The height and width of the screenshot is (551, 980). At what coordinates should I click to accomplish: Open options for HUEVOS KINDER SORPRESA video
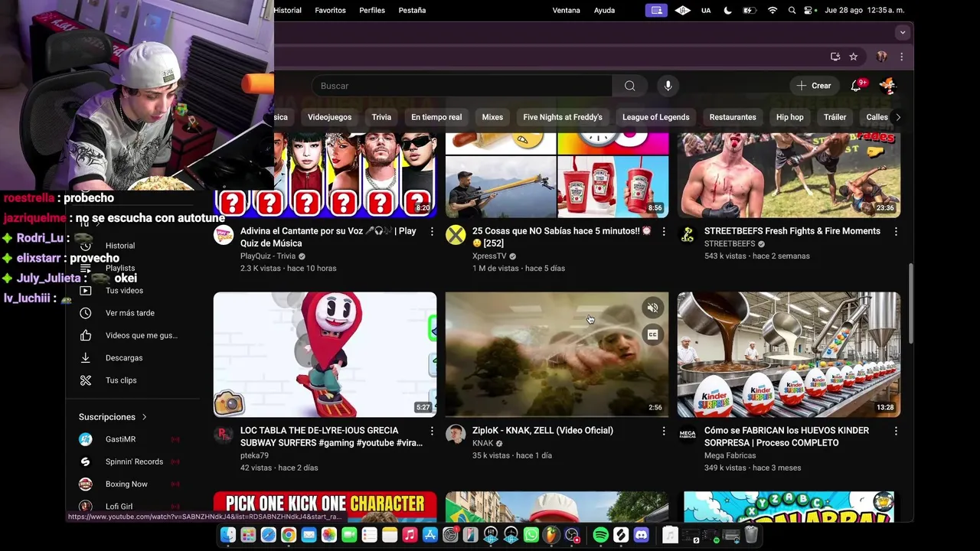896,431
